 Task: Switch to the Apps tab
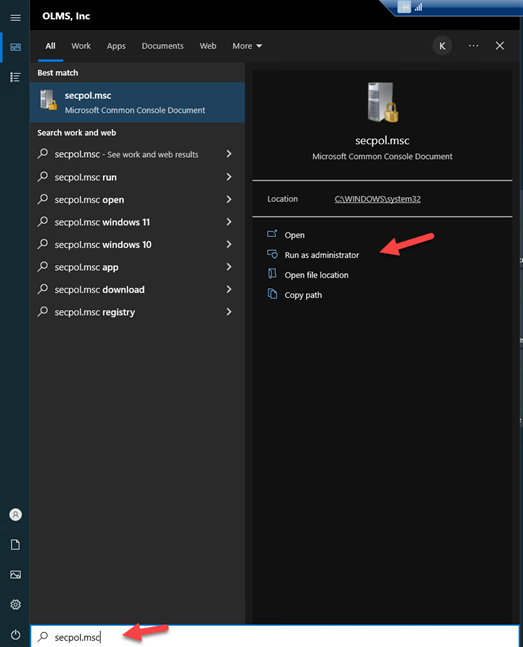click(x=116, y=46)
